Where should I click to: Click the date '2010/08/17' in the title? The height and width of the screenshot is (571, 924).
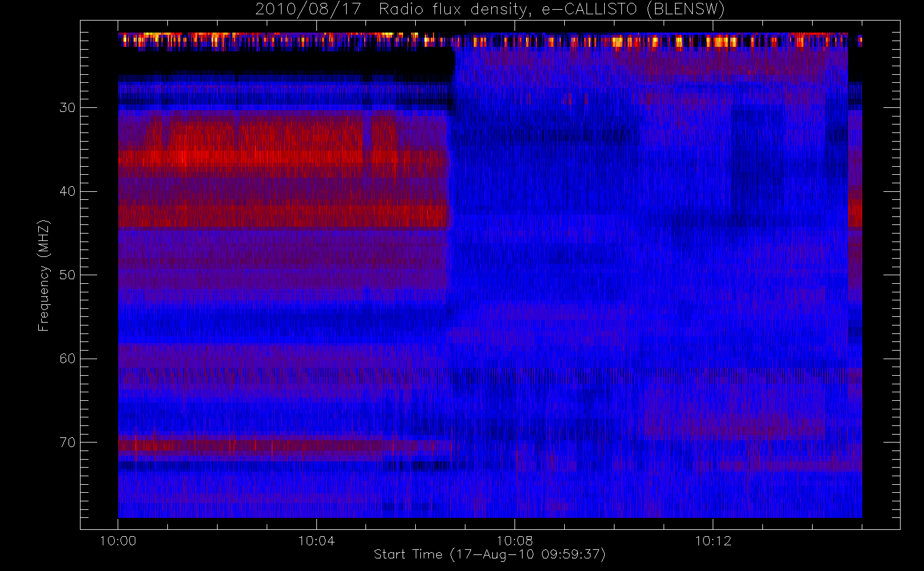pos(308,10)
